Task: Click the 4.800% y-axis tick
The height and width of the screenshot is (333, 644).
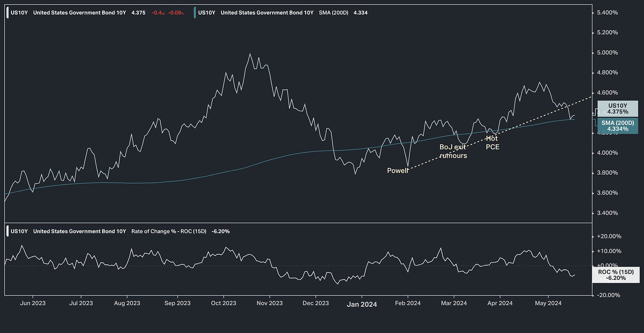Action: [x=607, y=73]
